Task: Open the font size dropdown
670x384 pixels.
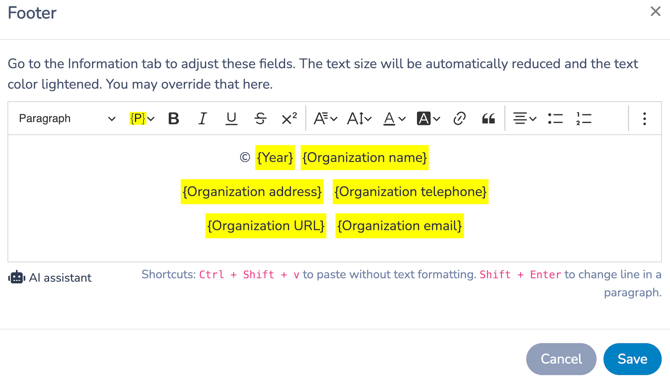Action: pyautogui.click(x=359, y=118)
